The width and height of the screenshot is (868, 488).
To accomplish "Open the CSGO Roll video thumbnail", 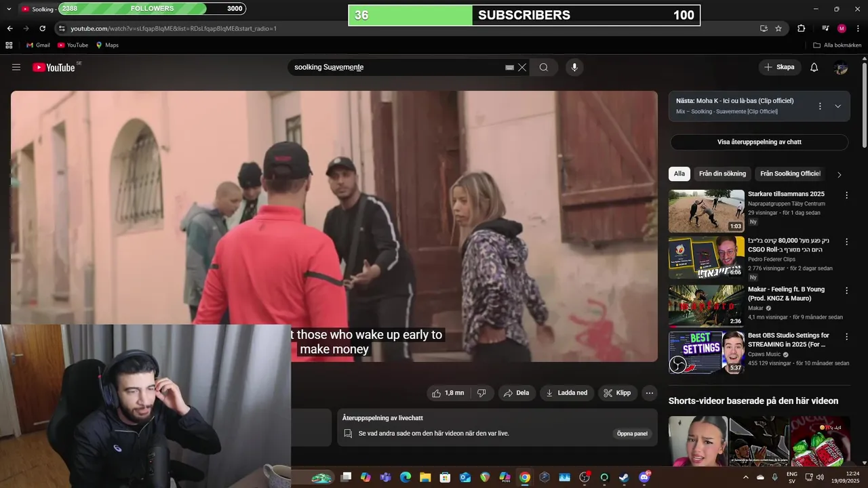I will tap(706, 257).
